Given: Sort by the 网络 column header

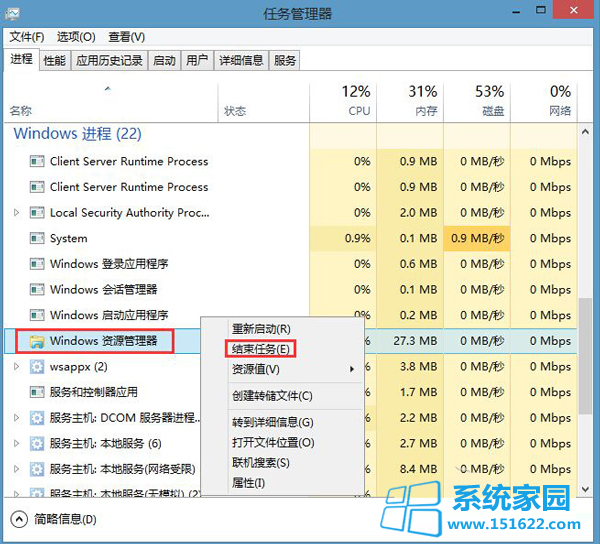Looking at the screenshot, I should (x=544, y=103).
